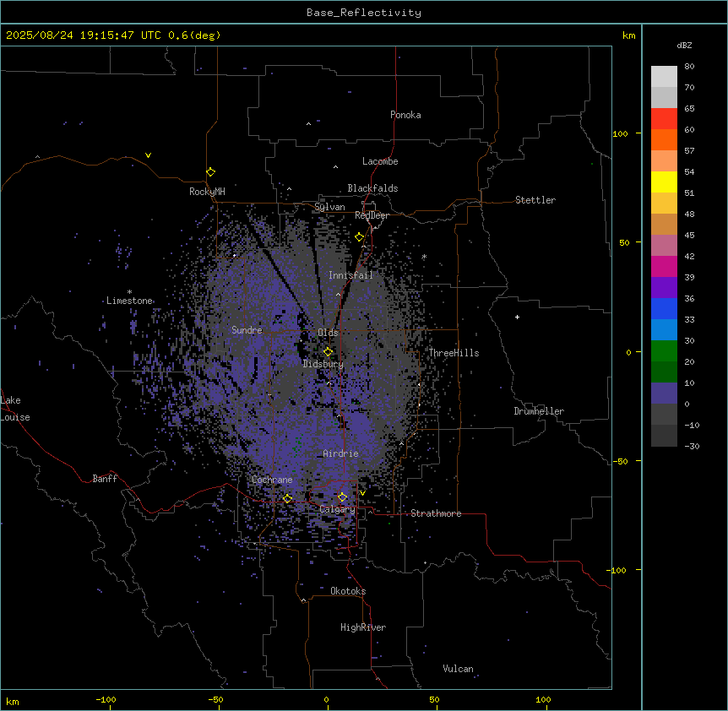Click the yellow diamond marker below Cochrane
Image resolution: width=728 pixels, height=711 pixels.
[x=287, y=498]
